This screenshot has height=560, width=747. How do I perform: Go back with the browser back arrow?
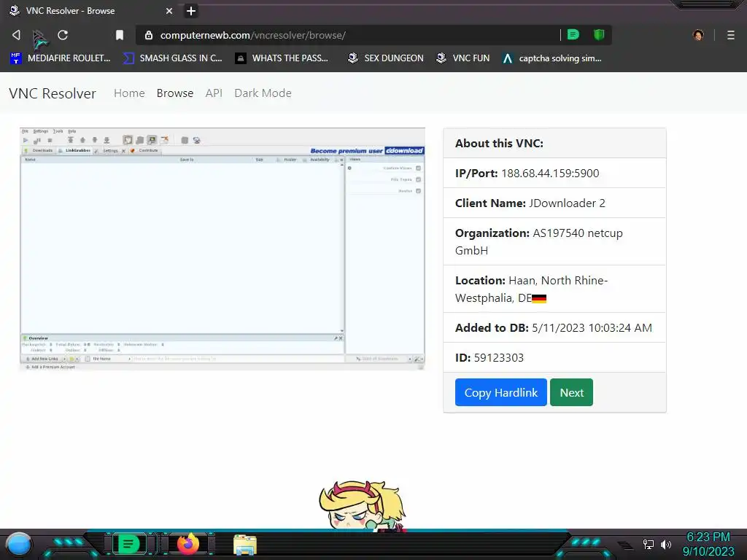(x=16, y=35)
